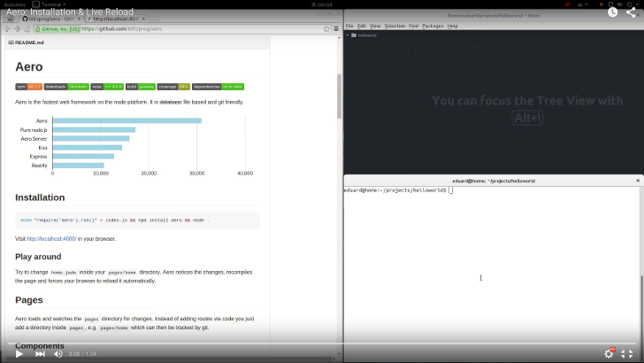Mute the video player volume

(57, 354)
